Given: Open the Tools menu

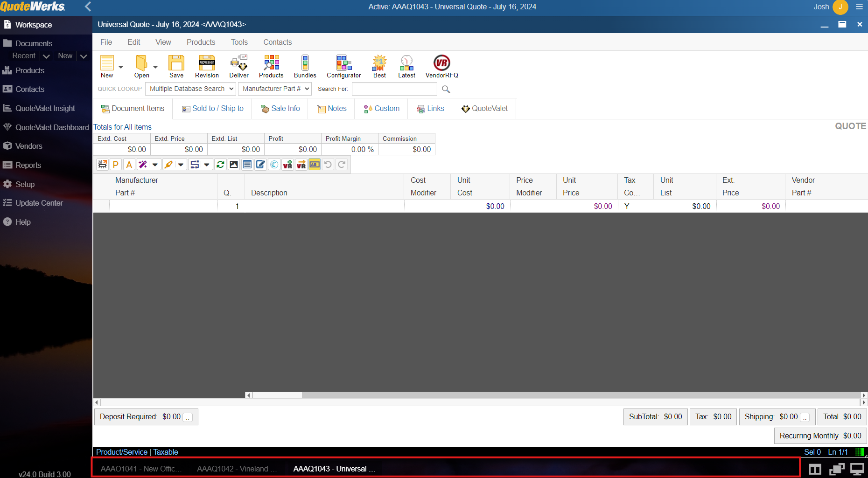Looking at the screenshot, I should pos(239,42).
